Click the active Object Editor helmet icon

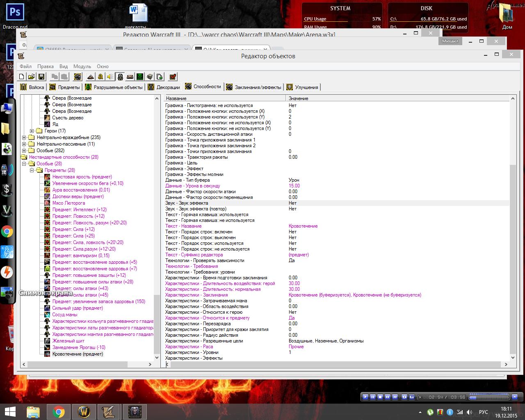click(x=120, y=77)
